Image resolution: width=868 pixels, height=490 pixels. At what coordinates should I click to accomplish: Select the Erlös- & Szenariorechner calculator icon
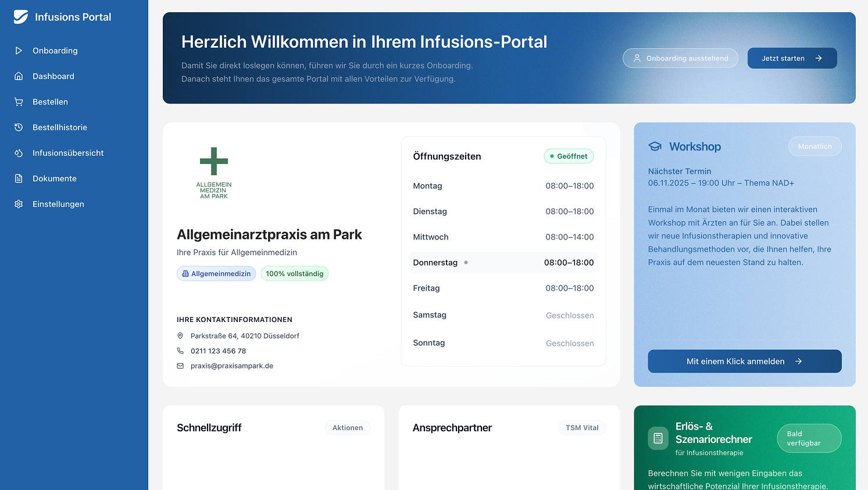point(658,438)
